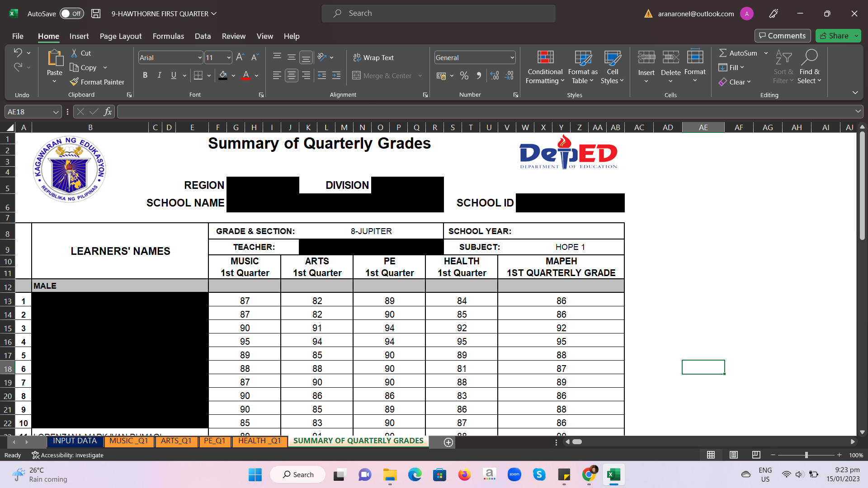Toggle the AutoSave switch

(x=72, y=14)
